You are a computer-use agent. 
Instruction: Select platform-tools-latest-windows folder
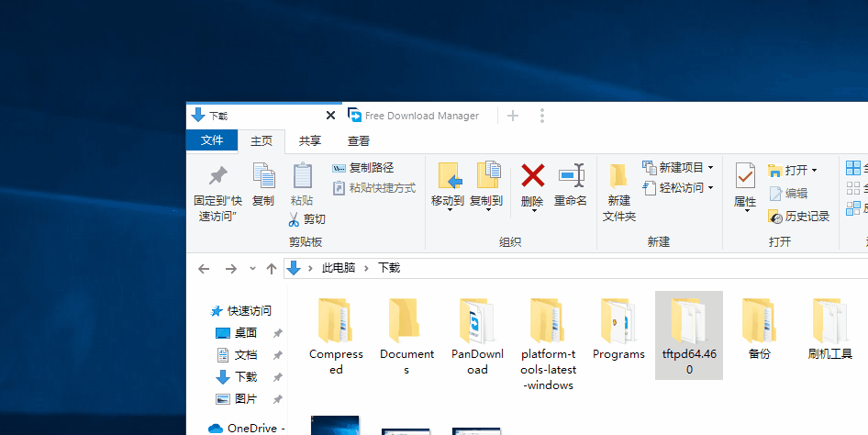(x=548, y=343)
